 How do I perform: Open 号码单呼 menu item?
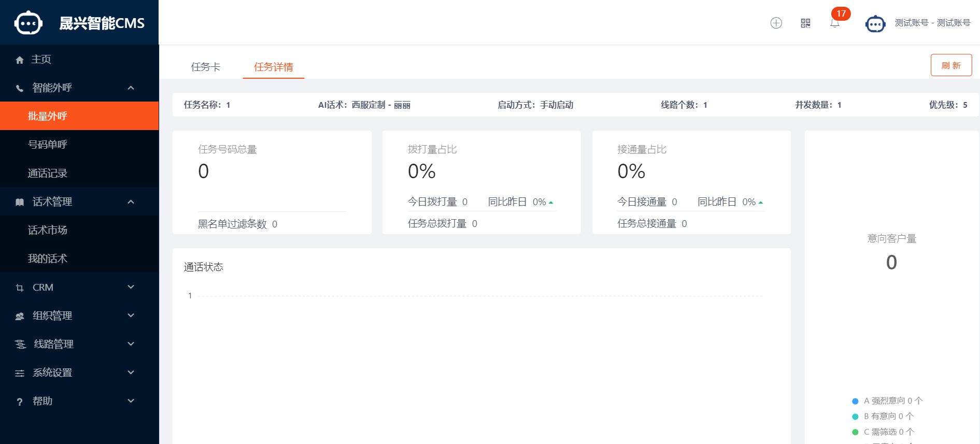(79, 145)
